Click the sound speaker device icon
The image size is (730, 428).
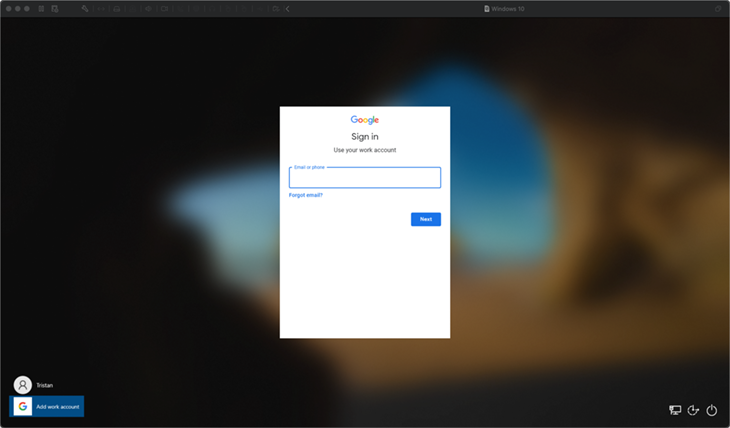point(148,8)
